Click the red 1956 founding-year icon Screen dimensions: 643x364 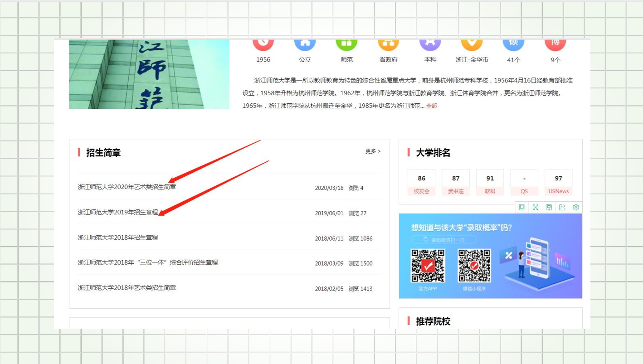[263, 44]
